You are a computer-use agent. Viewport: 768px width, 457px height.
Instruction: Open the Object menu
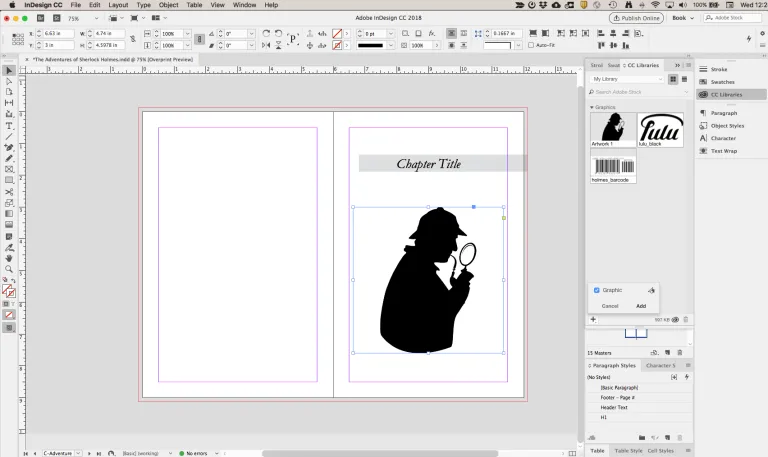[x=168, y=5]
